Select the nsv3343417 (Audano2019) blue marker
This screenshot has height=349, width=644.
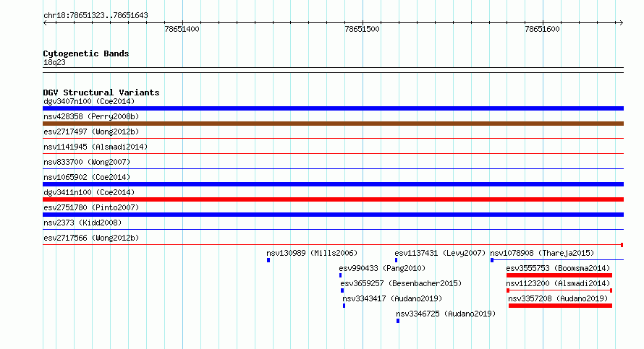point(344,306)
